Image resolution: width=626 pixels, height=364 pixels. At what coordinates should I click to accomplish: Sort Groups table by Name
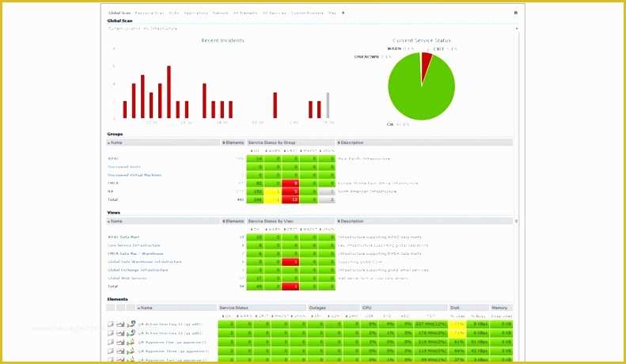click(x=163, y=142)
